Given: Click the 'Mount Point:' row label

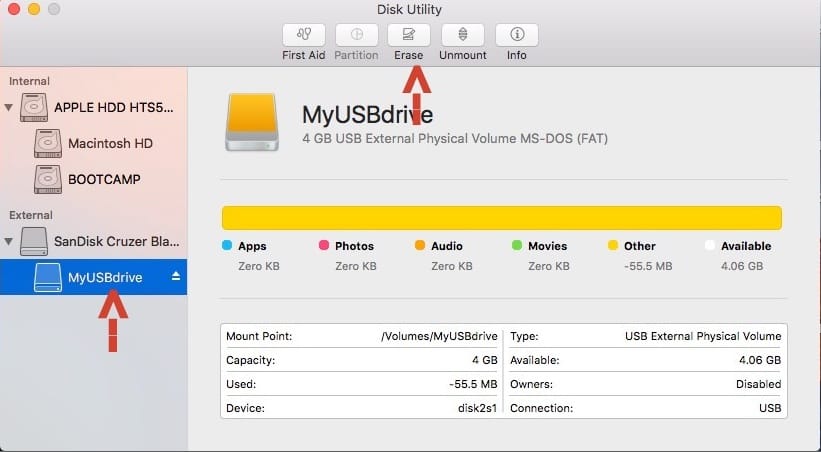Looking at the screenshot, I should click(259, 336).
